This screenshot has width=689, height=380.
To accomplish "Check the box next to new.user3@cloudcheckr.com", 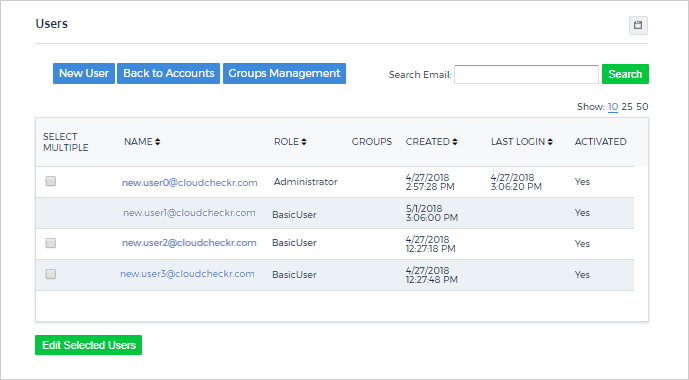I will tap(51, 274).
